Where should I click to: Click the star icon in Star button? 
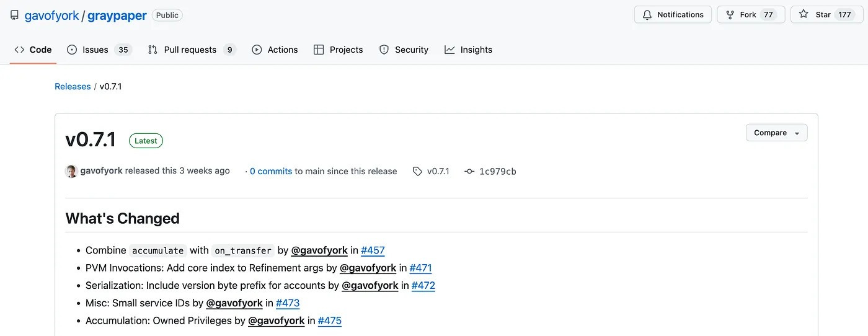(804, 14)
